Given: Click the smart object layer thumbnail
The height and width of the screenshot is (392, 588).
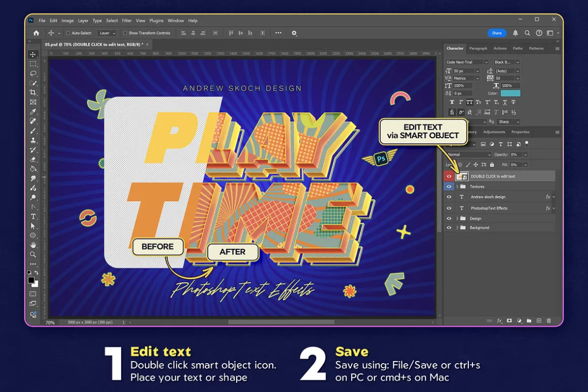Looking at the screenshot, I should coord(462,176).
